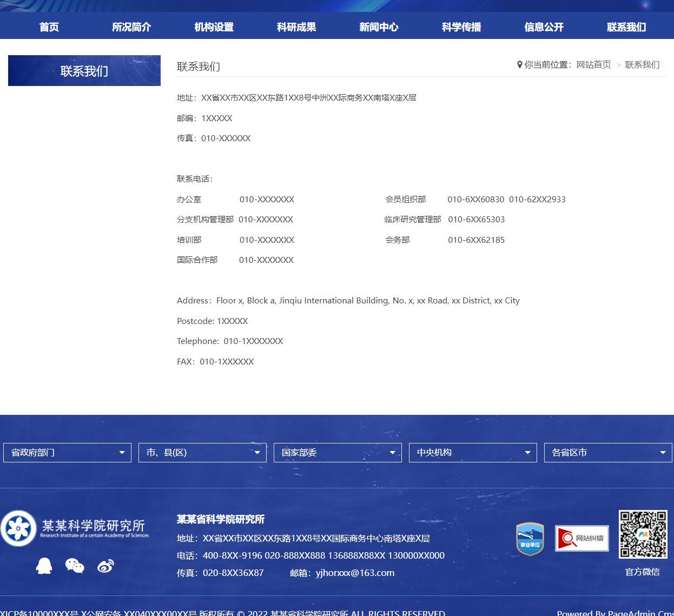674x616 pixels.
Task: Go to 首页 in the navigation bar
Action: pyautogui.click(x=49, y=27)
